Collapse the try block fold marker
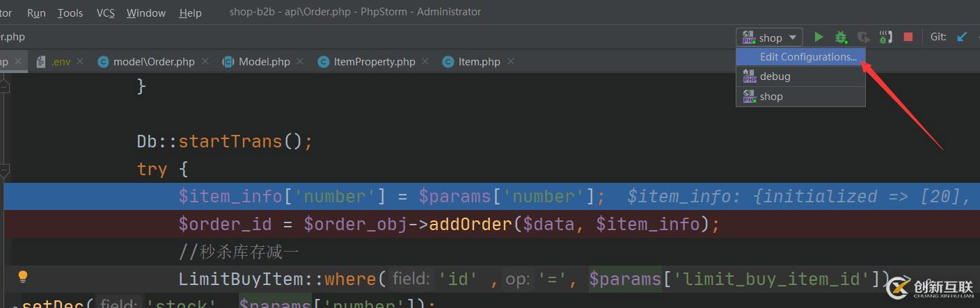This screenshot has height=308, width=980. click(x=4, y=169)
